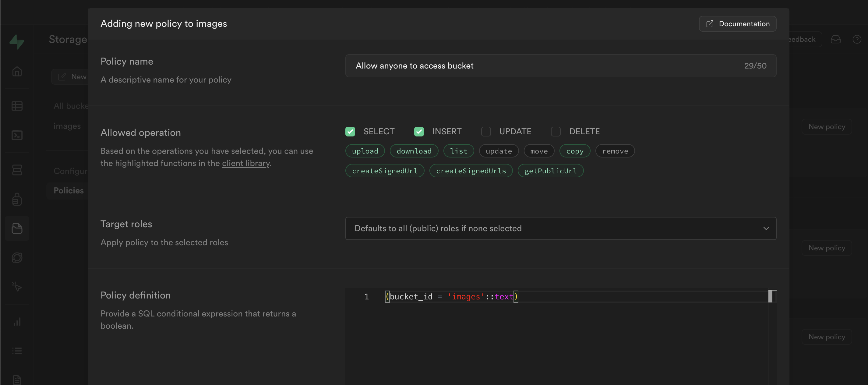
Task: Click the list function tag
Action: tap(459, 151)
